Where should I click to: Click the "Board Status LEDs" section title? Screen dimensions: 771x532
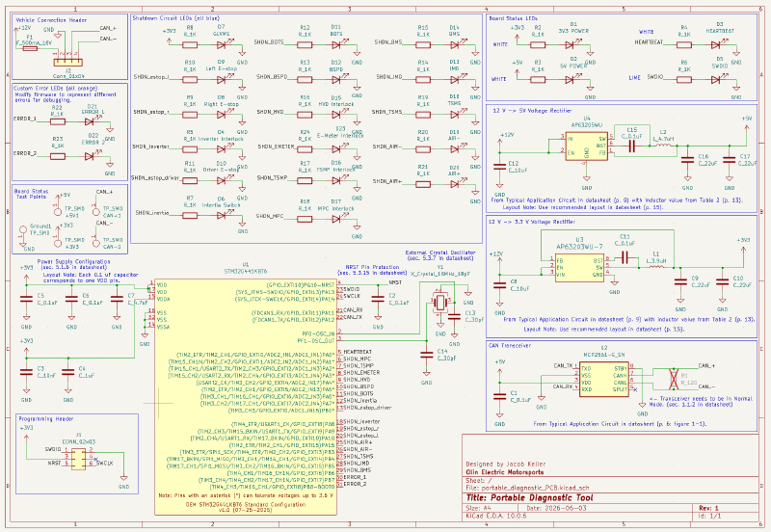tap(513, 18)
